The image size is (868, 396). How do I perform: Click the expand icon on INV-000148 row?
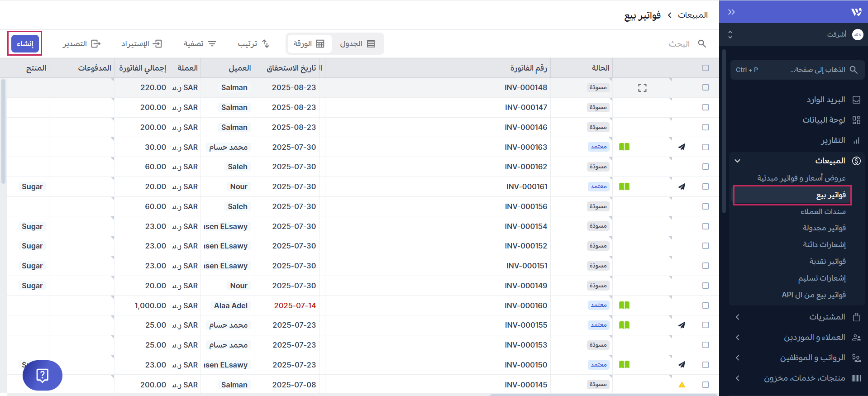[x=642, y=88]
